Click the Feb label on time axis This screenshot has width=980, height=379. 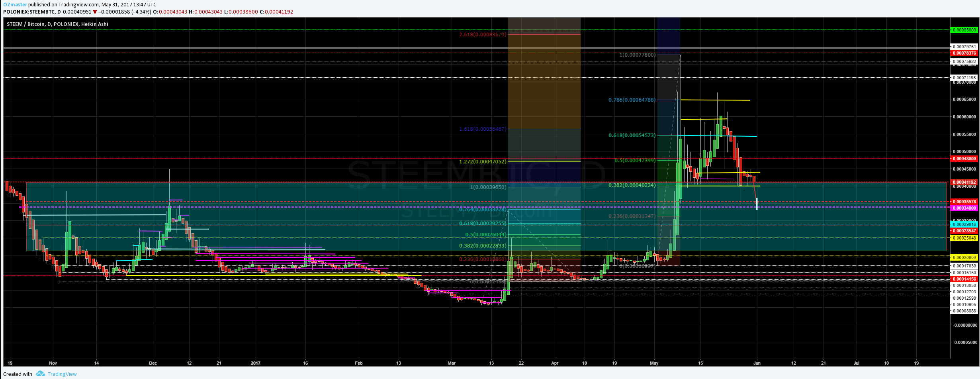click(x=359, y=363)
